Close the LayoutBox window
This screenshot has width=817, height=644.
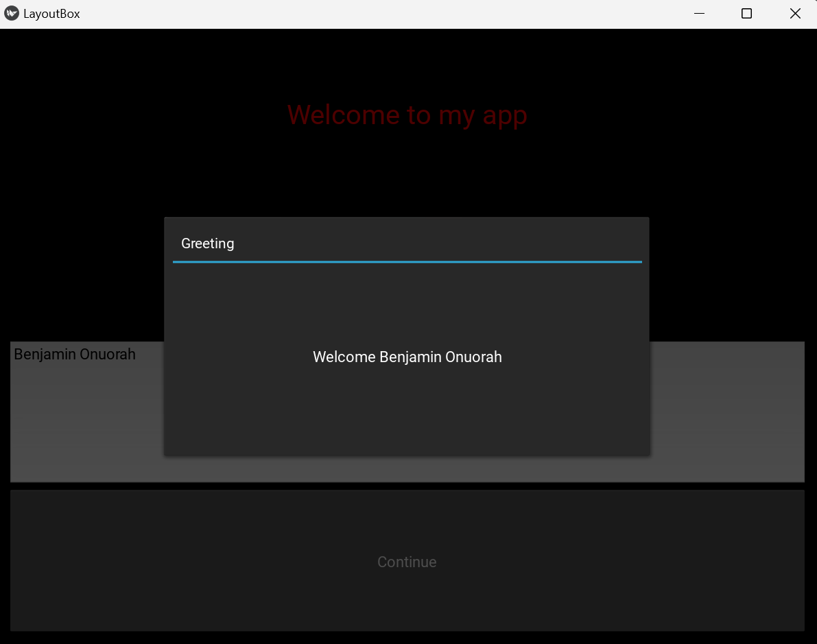click(x=794, y=14)
